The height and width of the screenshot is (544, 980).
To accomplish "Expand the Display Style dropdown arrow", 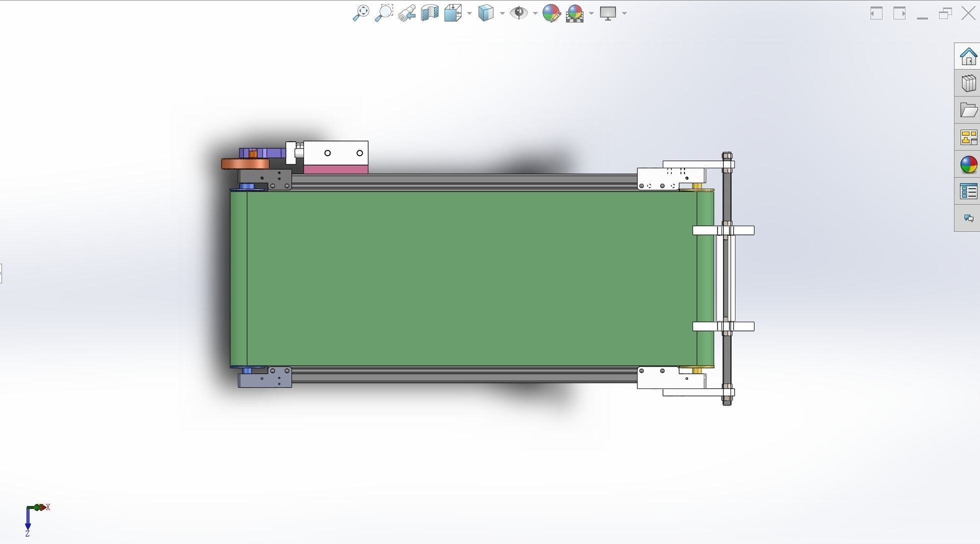I will click(x=502, y=14).
